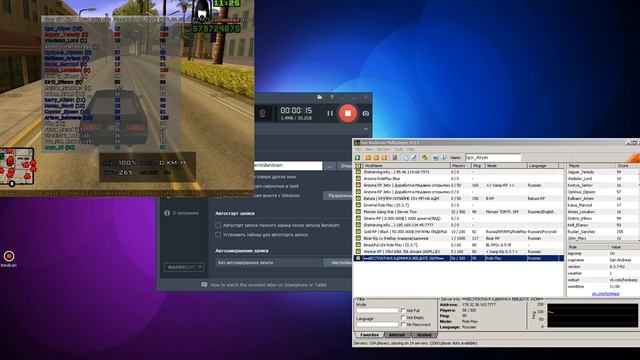Sort servers by the Language column header
This screenshot has width=640, height=360.
(x=542, y=166)
